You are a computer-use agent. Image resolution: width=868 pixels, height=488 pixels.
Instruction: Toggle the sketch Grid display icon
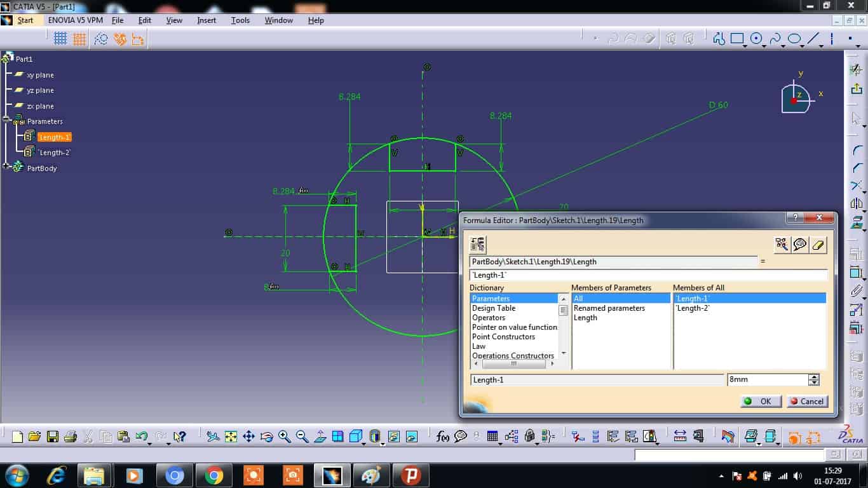coord(60,39)
